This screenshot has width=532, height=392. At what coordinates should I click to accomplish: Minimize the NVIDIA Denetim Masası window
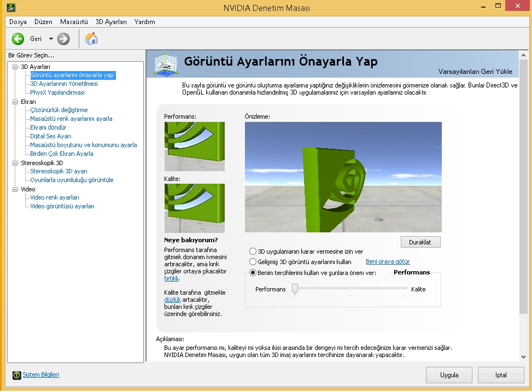483,7
